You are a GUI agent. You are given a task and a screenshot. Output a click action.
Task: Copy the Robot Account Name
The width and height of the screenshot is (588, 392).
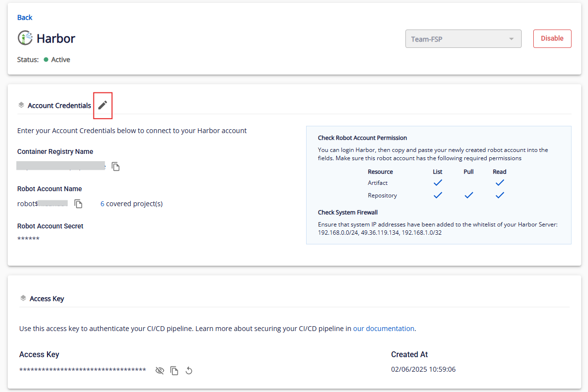[x=78, y=204]
